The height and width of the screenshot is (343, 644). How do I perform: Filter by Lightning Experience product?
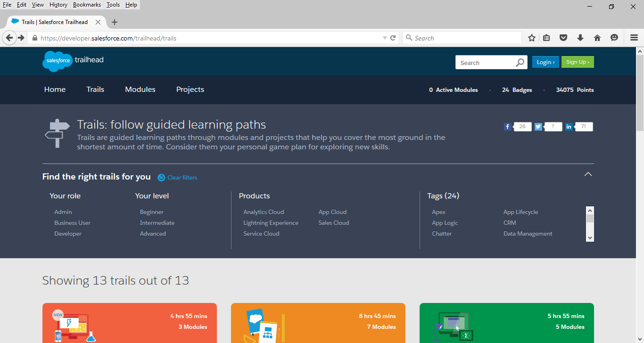click(271, 223)
